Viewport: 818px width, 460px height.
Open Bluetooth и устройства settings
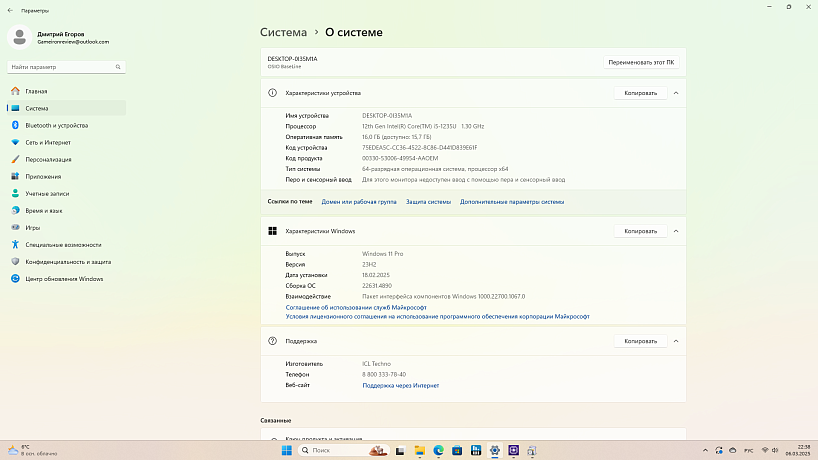tap(56, 125)
